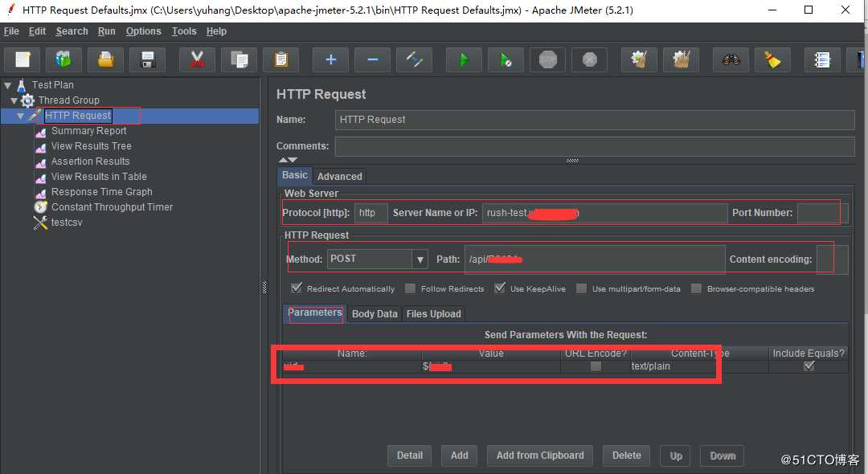
Task: Start test with no pauses icon
Action: tap(506, 59)
